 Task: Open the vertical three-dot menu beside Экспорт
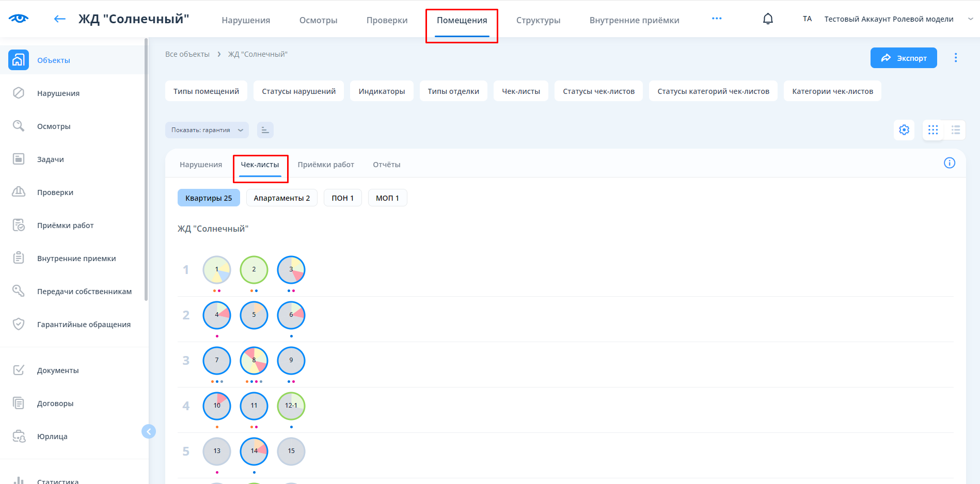(955, 58)
